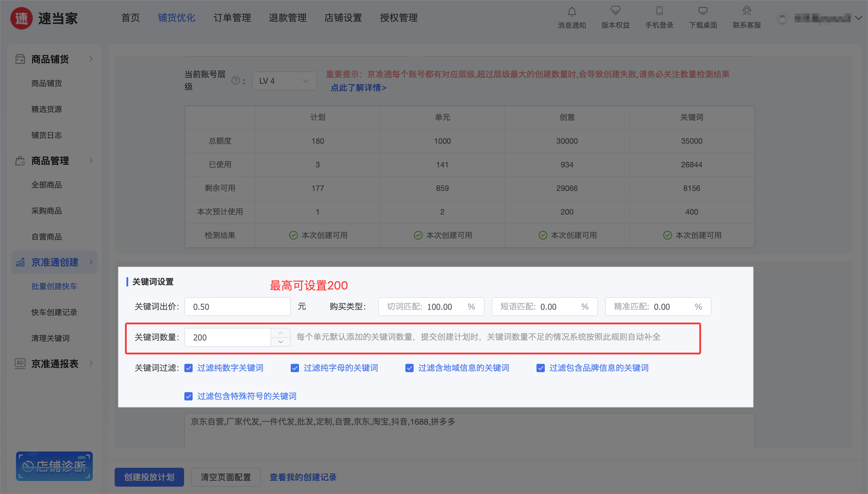Open the 店铺诊断 banner
868x494 pixels.
pyautogui.click(x=54, y=466)
